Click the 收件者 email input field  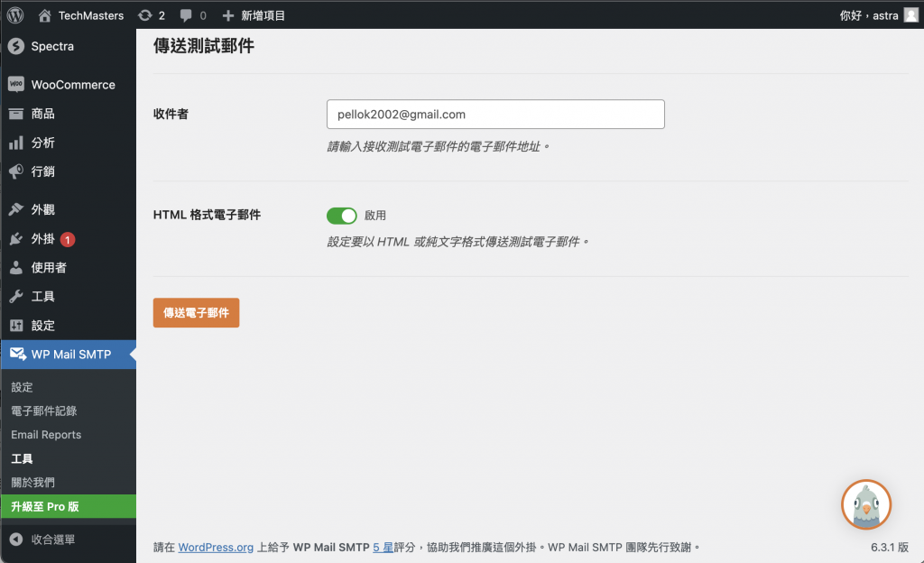[x=495, y=115]
